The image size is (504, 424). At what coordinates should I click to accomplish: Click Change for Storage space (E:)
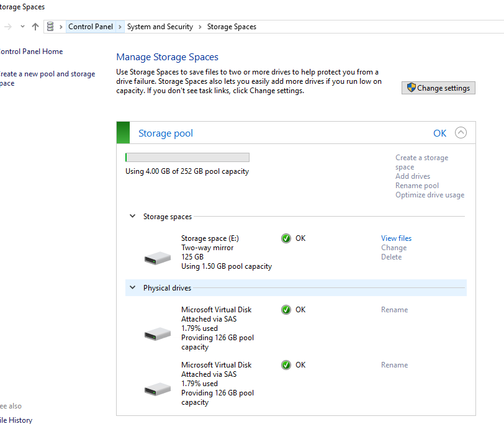(x=394, y=248)
